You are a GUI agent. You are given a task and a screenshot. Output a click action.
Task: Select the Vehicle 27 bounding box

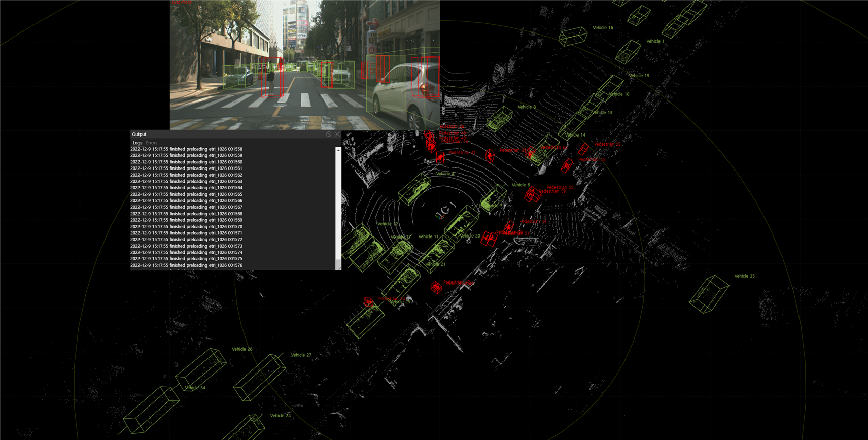[x=260, y=377]
